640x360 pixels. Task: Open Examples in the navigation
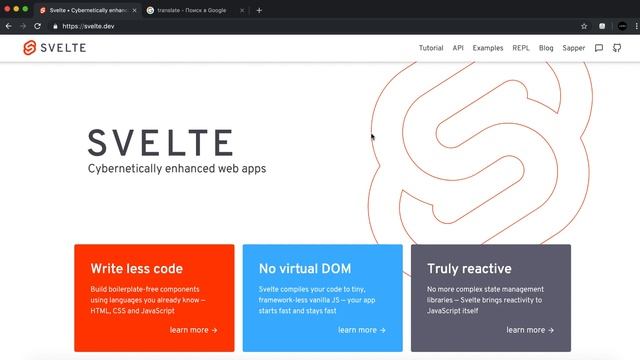tap(488, 48)
